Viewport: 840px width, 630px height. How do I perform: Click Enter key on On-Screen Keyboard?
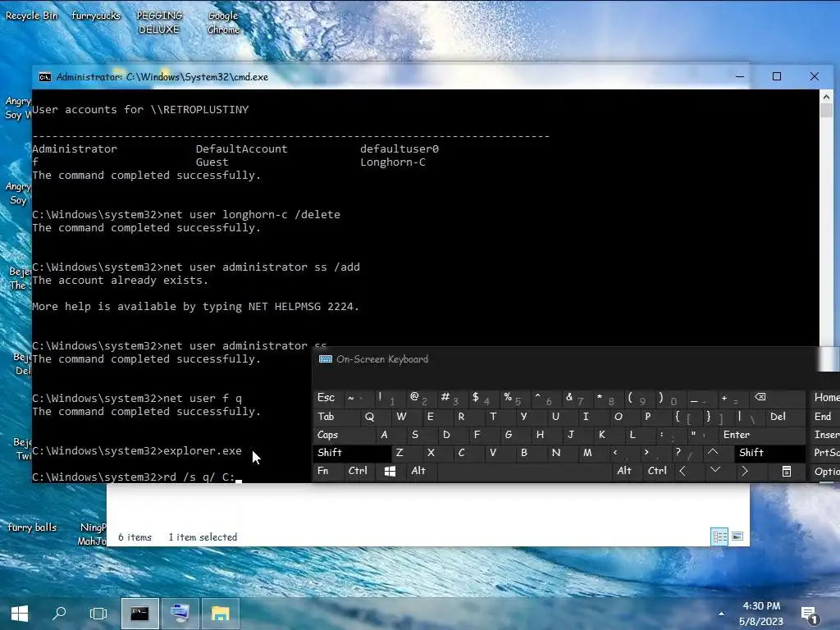[762, 435]
